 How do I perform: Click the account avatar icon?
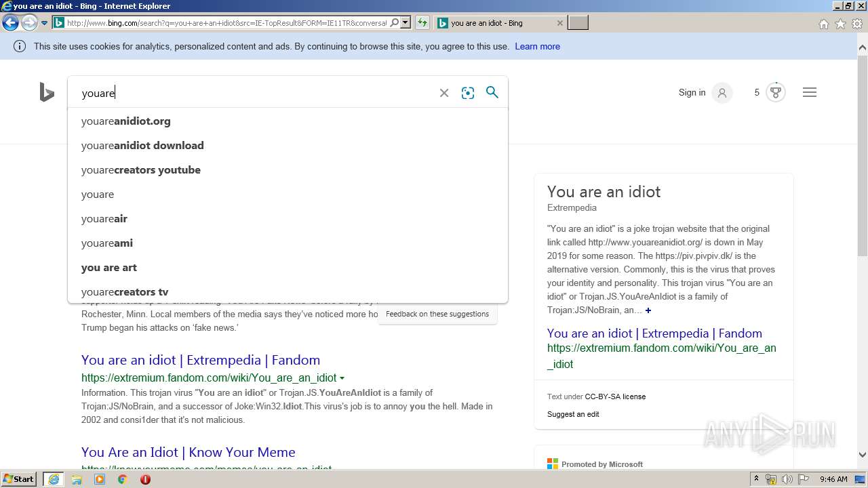722,93
